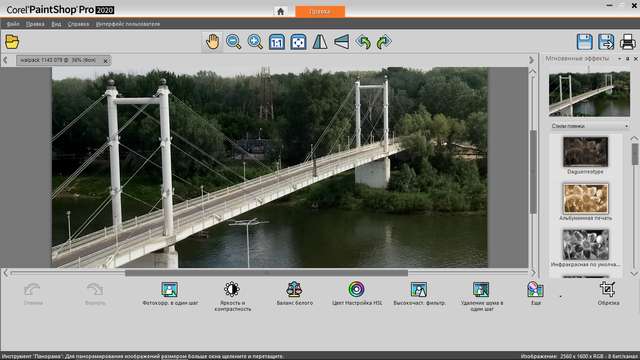Click the Отмена undo button
The image size is (640, 360).
coord(33,294)
